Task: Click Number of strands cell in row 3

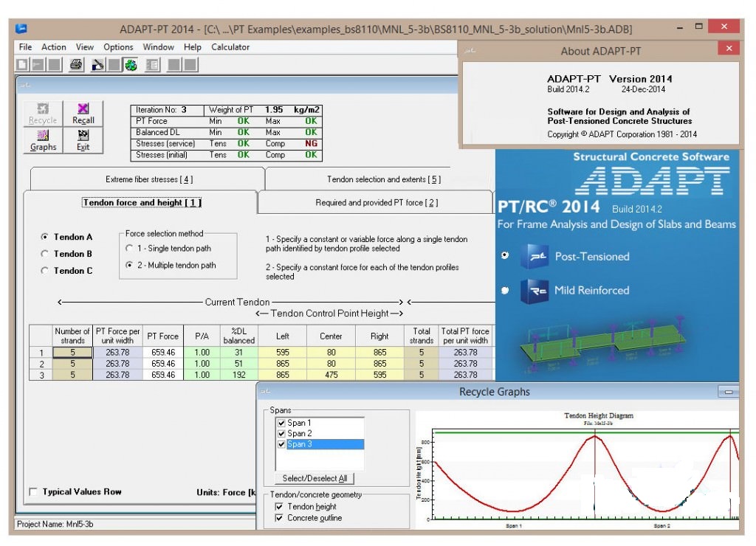Action: point(72,374)
